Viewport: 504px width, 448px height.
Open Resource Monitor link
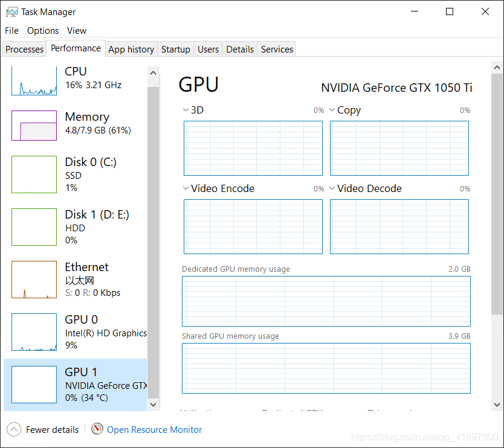point(154,430)
